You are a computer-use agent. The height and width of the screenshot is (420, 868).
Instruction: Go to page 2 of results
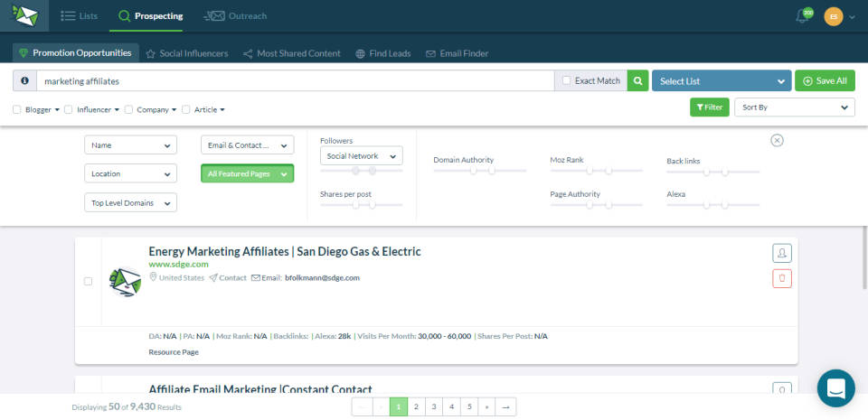point(416,407)
